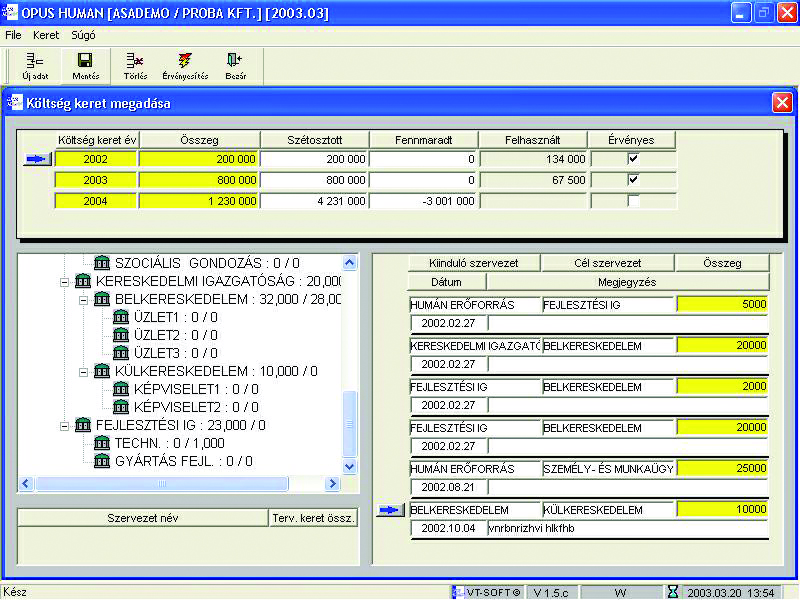The height and width of the screenshot is (600, 800).
Task: Click building icon of BELKERESKEDELEM tree node
Action: pos(102,299)
